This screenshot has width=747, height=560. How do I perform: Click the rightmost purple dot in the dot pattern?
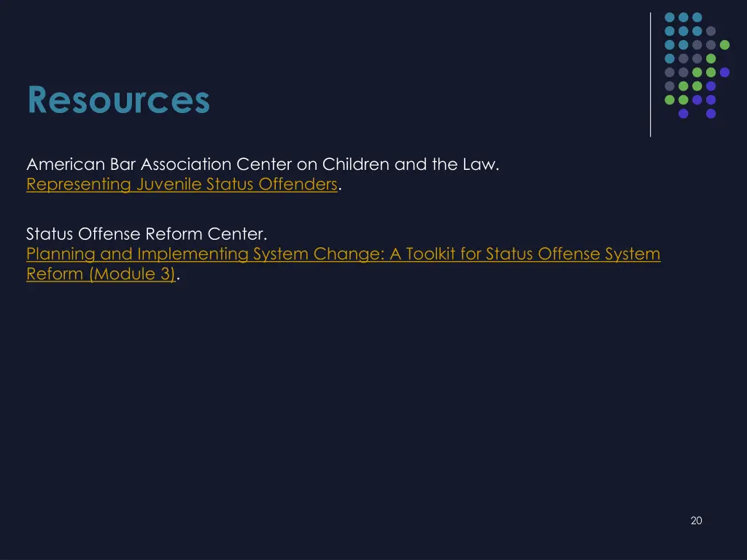(x=724, y=72)
